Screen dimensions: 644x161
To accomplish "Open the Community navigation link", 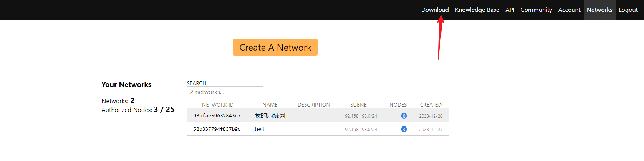I will click(x=536, y=10).
